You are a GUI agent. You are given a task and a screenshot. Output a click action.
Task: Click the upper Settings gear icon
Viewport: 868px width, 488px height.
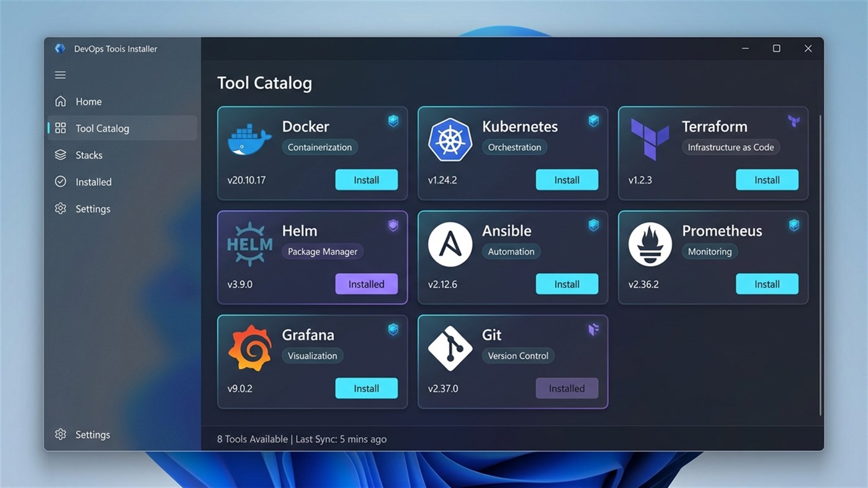pyautogui.click(x=60, y=208)
